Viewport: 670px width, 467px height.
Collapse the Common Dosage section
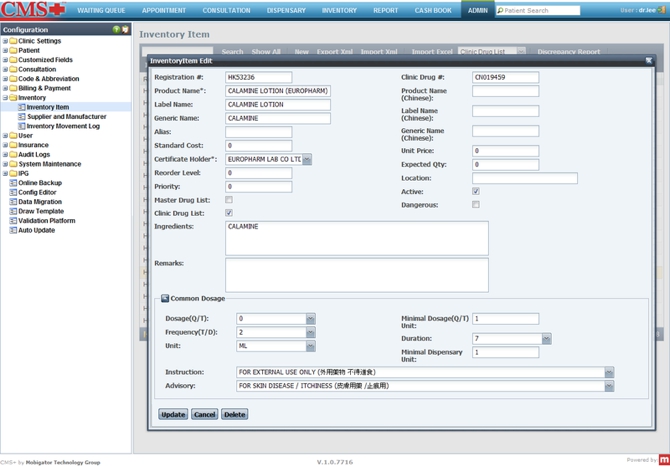click(165, 298)
